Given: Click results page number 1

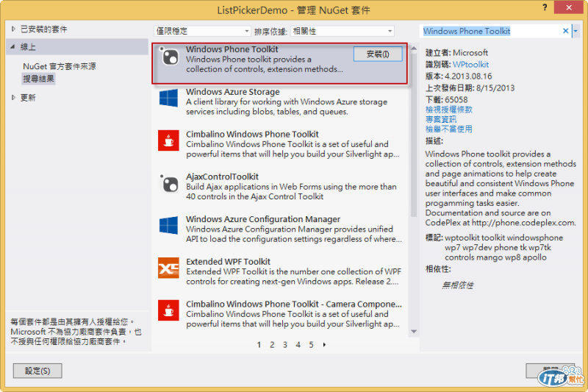Looking at the screenshot, I should (259, 345).
